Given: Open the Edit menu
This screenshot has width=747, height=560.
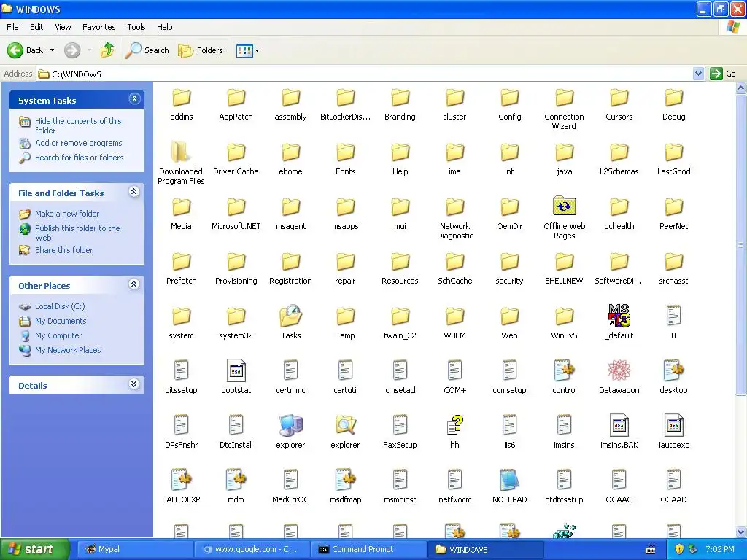Looking at the screenshot, I should (36, 27).
